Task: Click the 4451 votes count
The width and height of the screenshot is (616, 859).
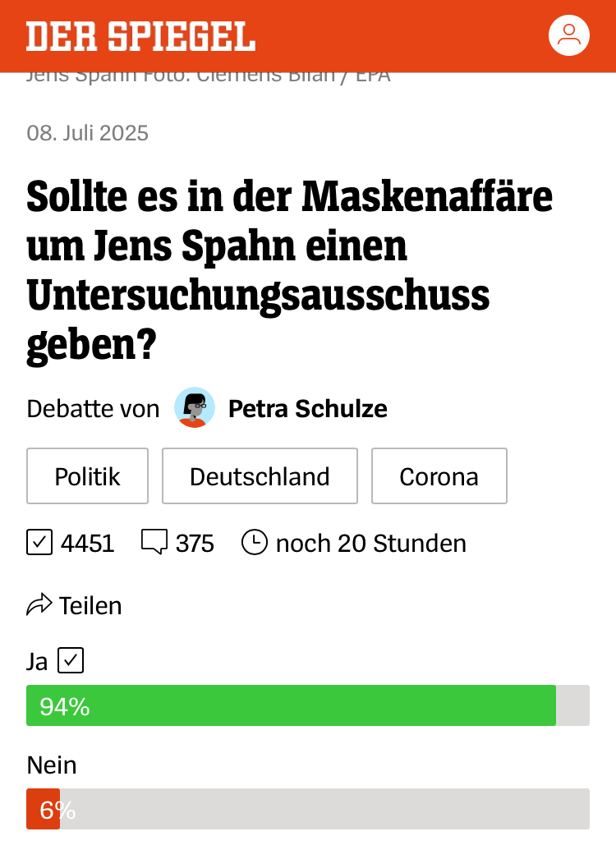Action: point(87,543)
